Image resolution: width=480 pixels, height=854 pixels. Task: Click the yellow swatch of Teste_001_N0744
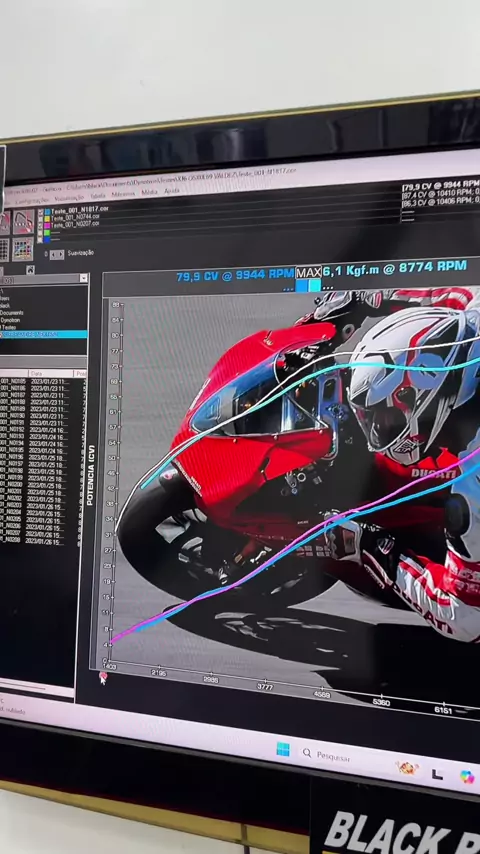click(x=47, y=219)
